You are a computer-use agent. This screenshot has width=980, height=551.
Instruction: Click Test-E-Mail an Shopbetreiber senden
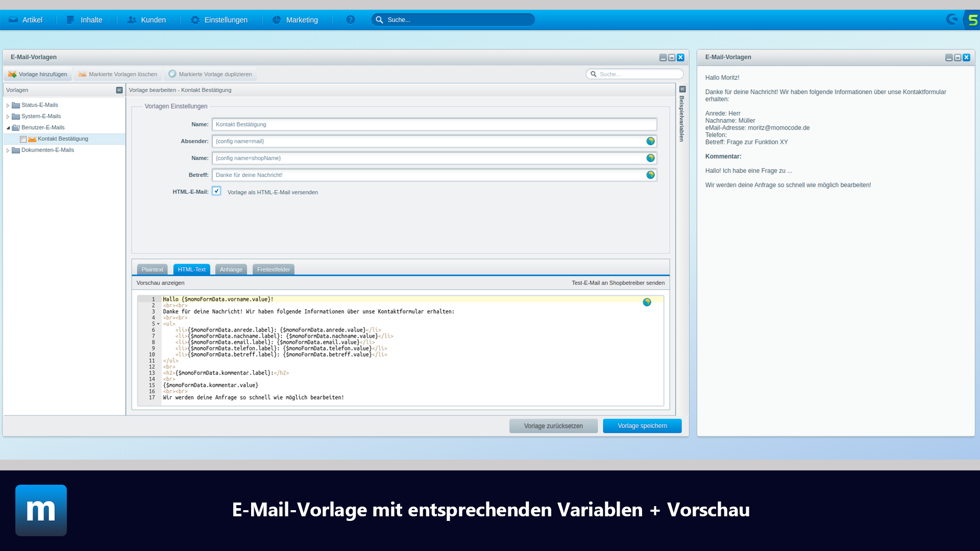tap(618, 283)
